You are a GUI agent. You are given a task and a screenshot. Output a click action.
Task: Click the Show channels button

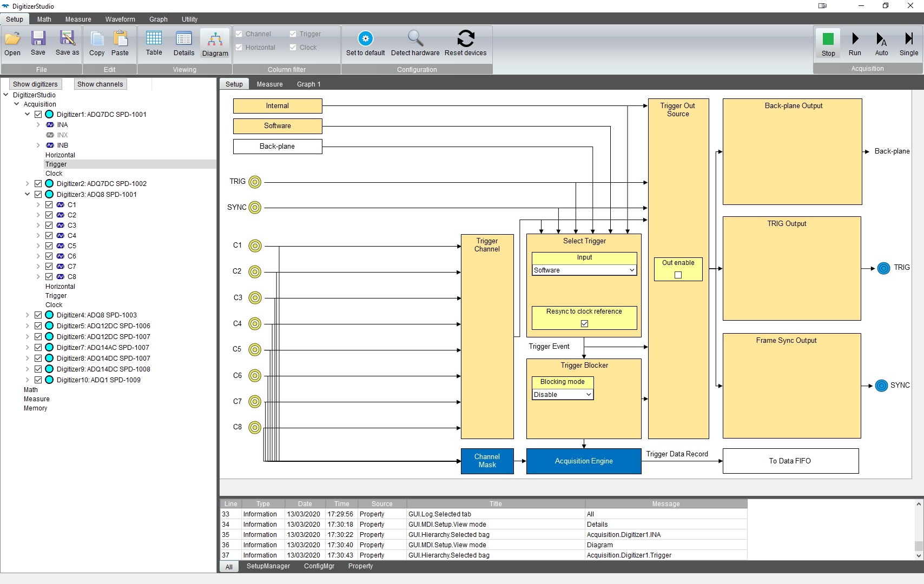point(100,84)
